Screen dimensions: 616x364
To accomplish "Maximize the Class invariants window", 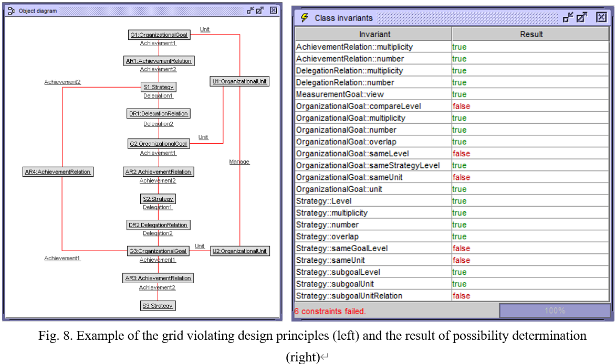I will coord(582,17).
